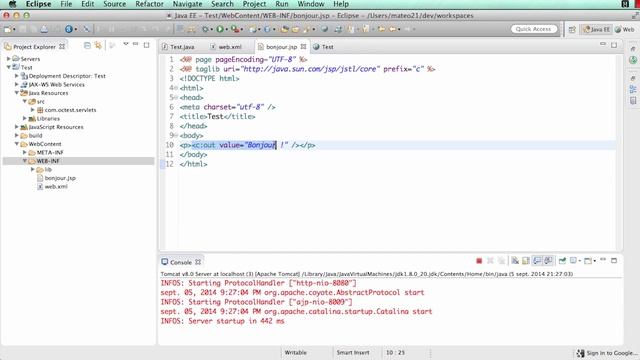The image size is (640, 360).
Task: Terminate server with red stop button
Action: (479, 261)
